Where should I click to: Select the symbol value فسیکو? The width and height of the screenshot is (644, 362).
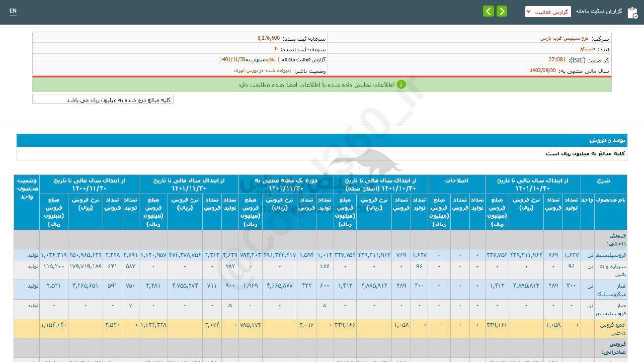pos(588,49)
